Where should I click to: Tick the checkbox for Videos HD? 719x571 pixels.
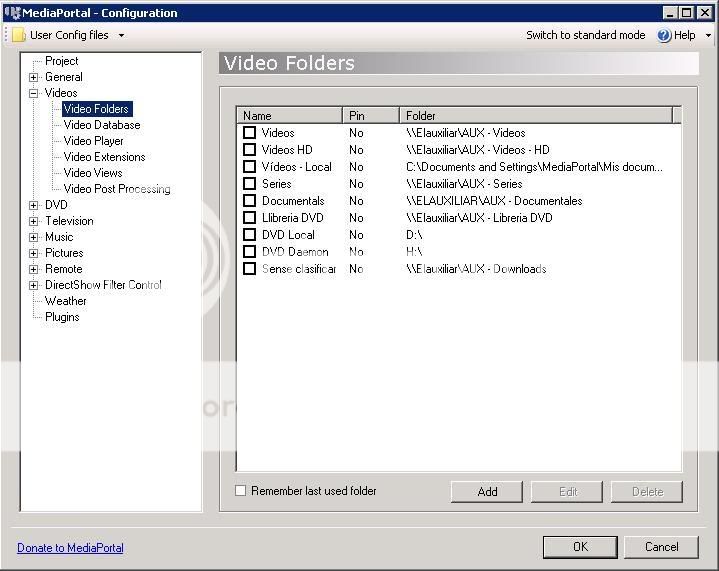249,150
